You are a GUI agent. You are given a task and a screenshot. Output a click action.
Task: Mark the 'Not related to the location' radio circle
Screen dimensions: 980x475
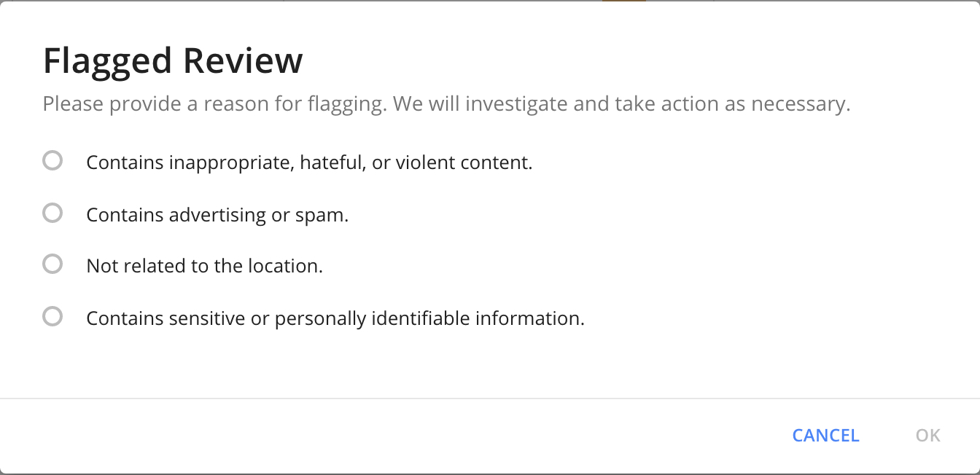coord(52,264)
